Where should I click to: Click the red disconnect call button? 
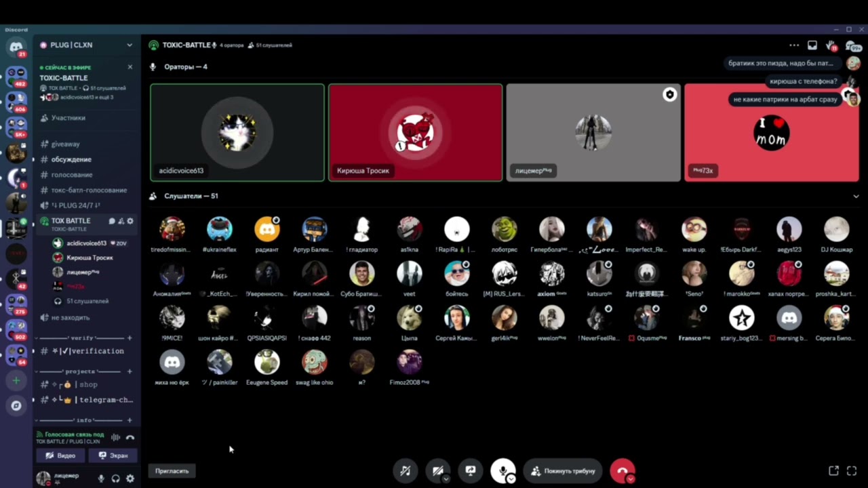coord(621,470)
